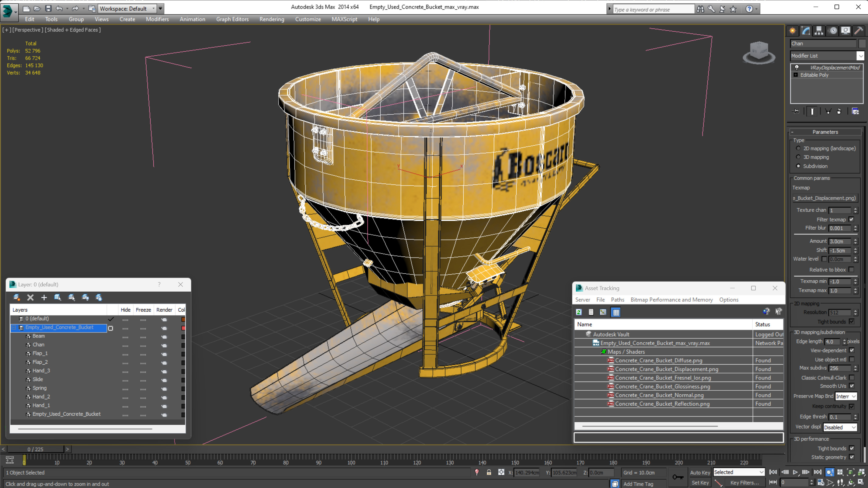Click the color swatch of layer 0 (default)
Viewport: 868px width, 488px height.
pos(183,319)
